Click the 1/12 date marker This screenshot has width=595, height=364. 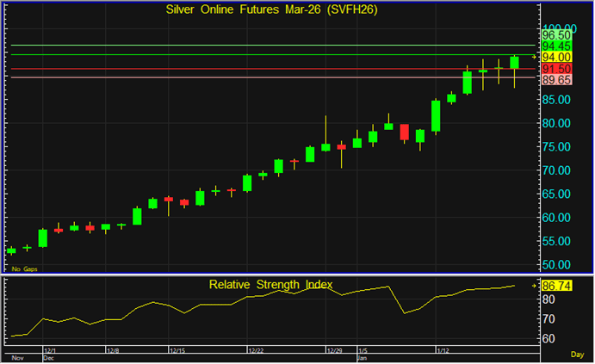click(x=443, y=351)
